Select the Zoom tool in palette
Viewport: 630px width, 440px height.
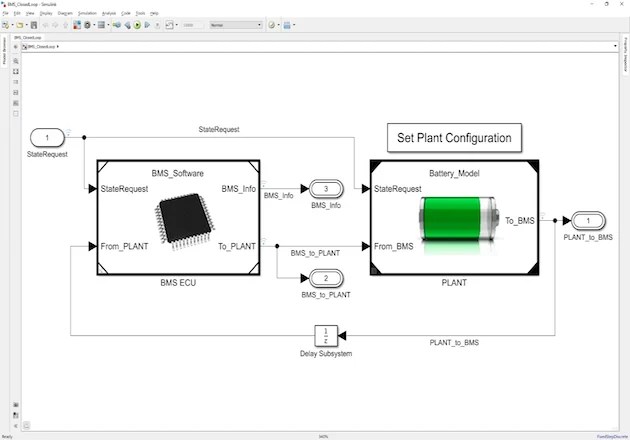click(16, 61)
